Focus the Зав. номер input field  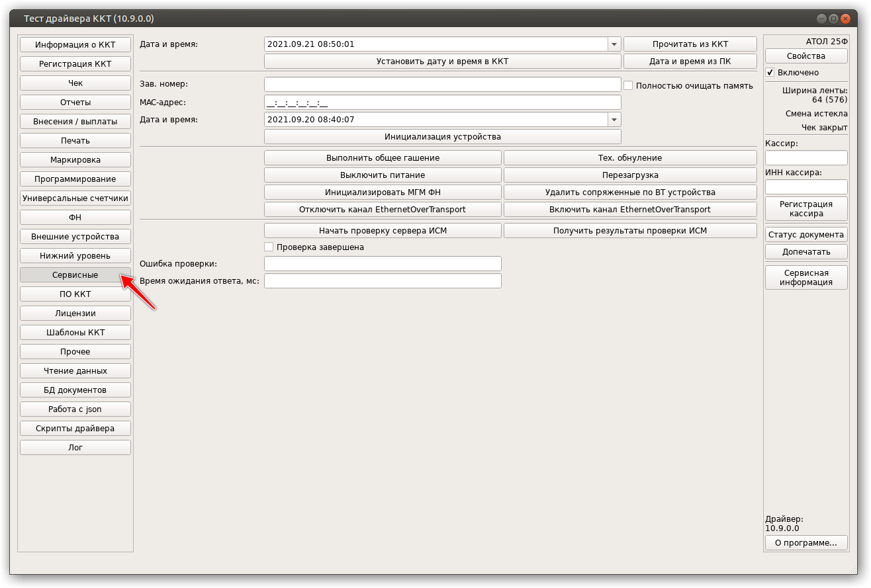pyautogui.click(x=443, y=85)
